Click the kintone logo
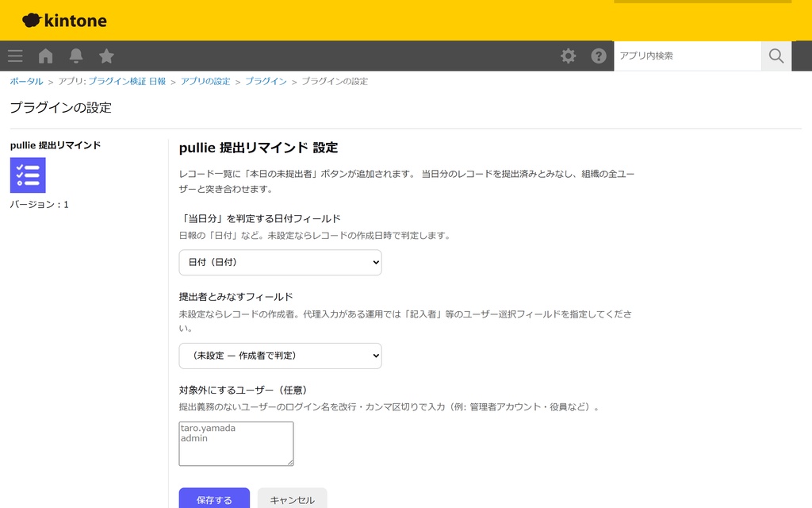The width and height of the screenshot is (812, 508). tap(64, 20)
